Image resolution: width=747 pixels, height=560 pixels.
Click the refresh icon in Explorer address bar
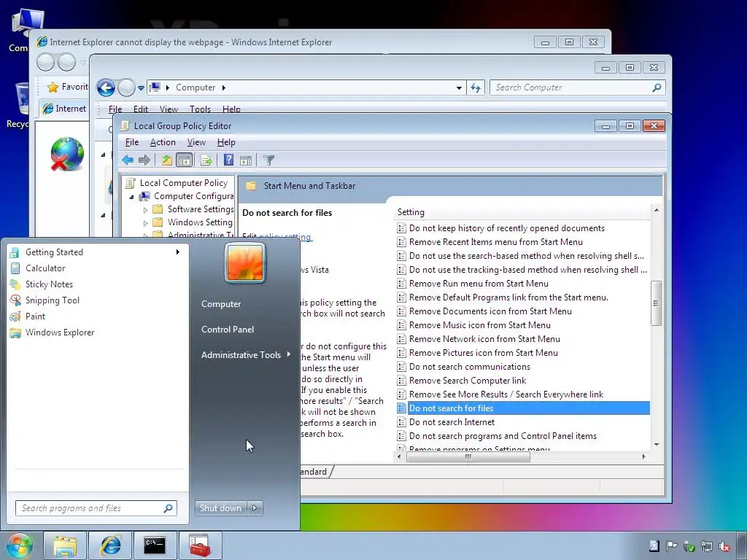476,87
